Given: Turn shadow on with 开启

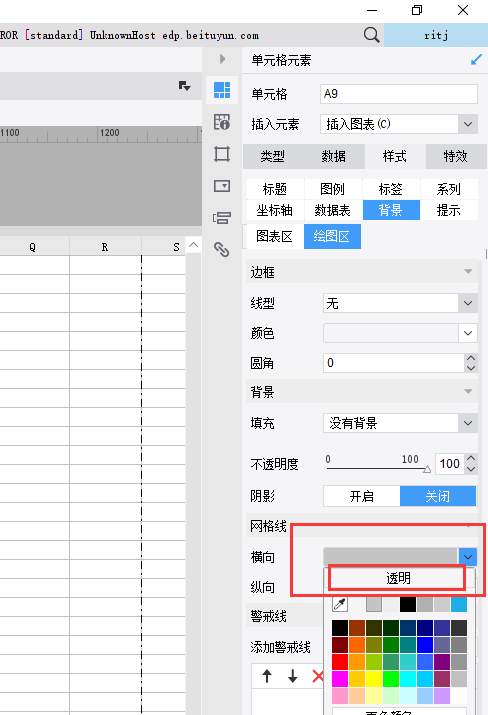Looking at the screenshot, I should tap(362, 496).
